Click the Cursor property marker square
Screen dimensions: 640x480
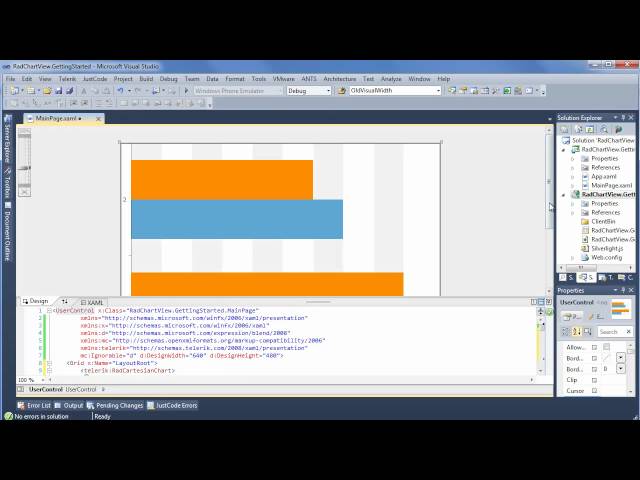[594, 391]
